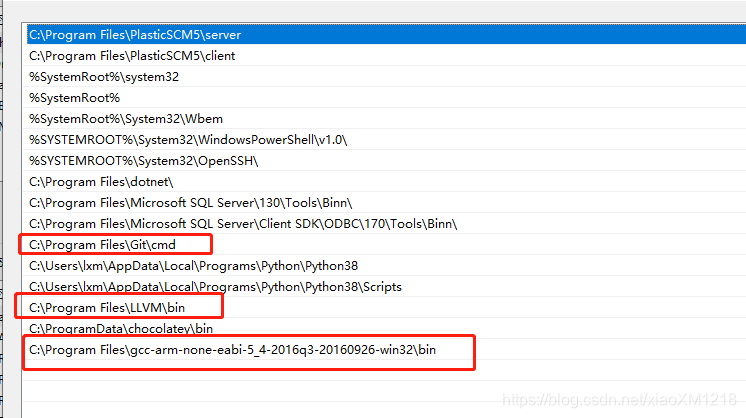Click the C:\Program Files\LLVM\bin entry
Viewport: 746px width, 418px height.
(385, 307)
